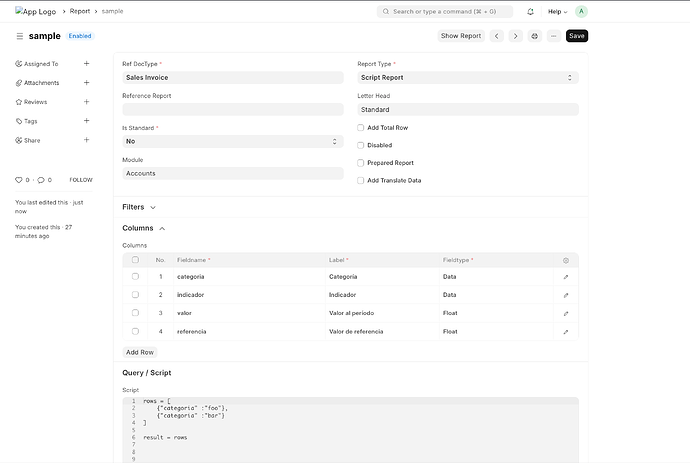690x464 pixels.
Task: Add a review with plus icon
Action: click(87, 102)
